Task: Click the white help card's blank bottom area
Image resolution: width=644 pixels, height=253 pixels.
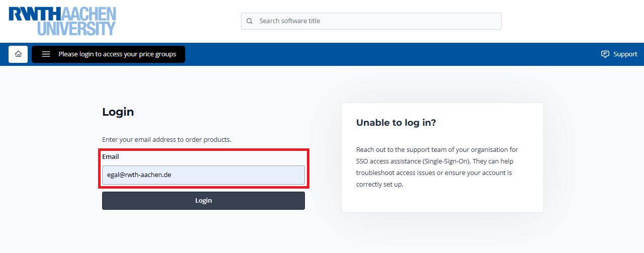Action: (x=442, y=201)
